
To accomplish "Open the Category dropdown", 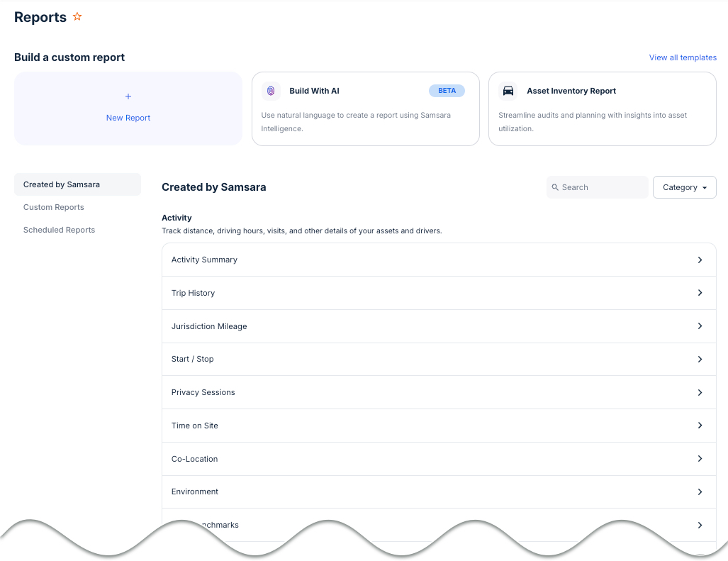I will point(684,187).
